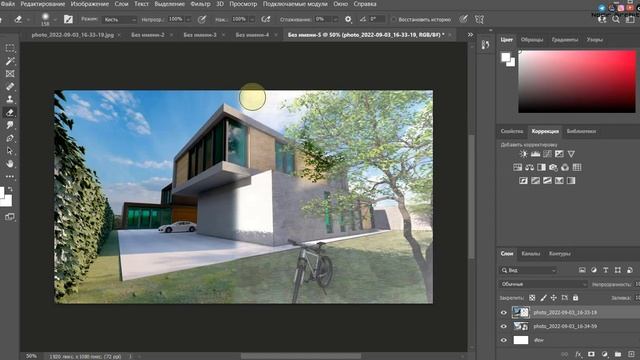Add an Invert adjustment

pos(523,180)
